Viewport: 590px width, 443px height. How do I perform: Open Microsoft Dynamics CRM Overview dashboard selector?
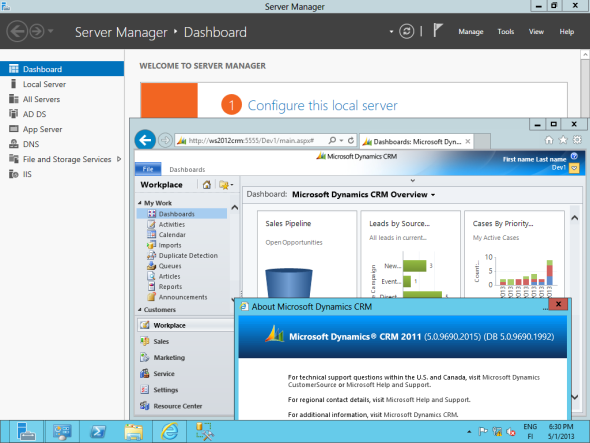click(363, 195)
